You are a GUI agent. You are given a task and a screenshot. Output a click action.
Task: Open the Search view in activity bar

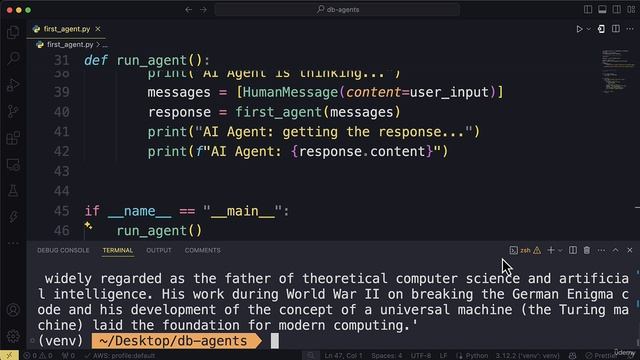pyautogui.click(x=13, y=58)
